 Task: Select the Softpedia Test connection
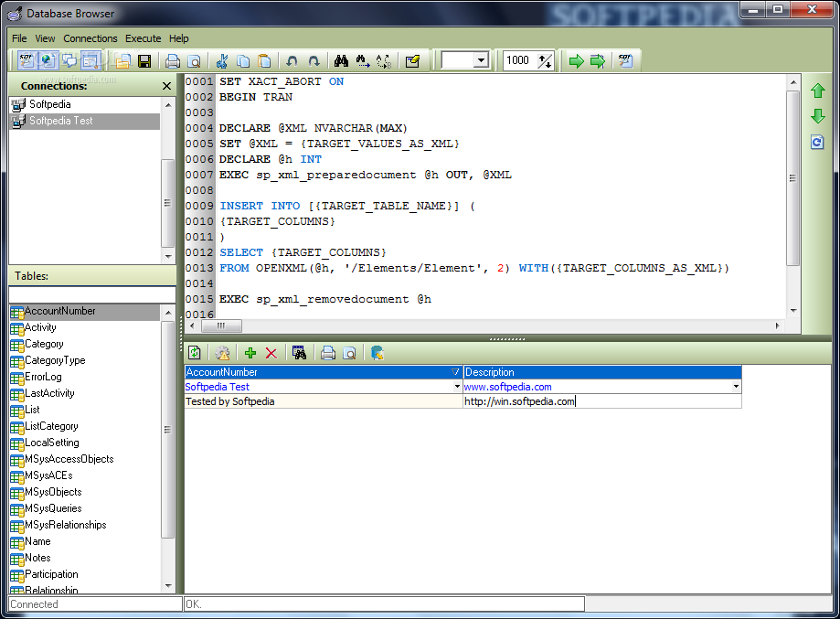(x=85, y=121)
